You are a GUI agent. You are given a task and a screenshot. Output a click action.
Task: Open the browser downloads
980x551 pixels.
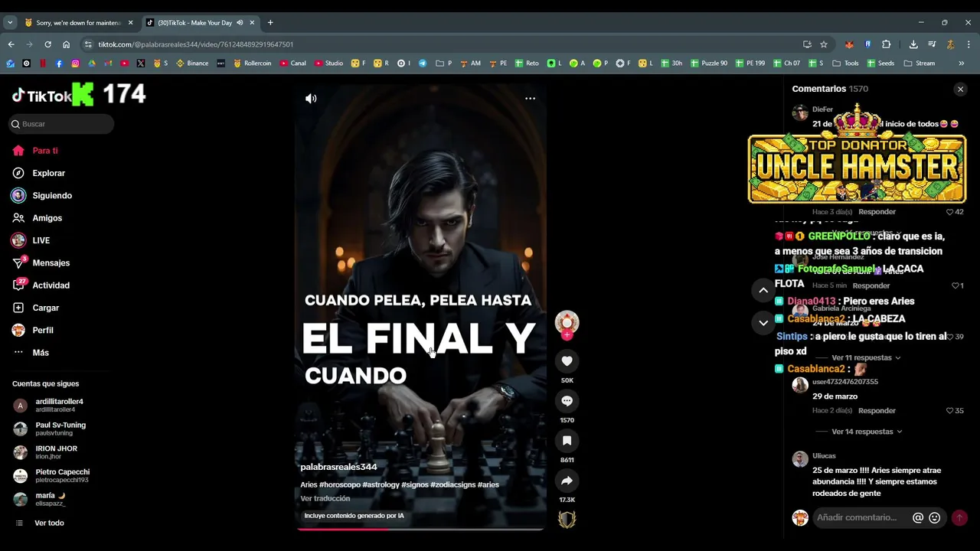(x=913, y=44)
